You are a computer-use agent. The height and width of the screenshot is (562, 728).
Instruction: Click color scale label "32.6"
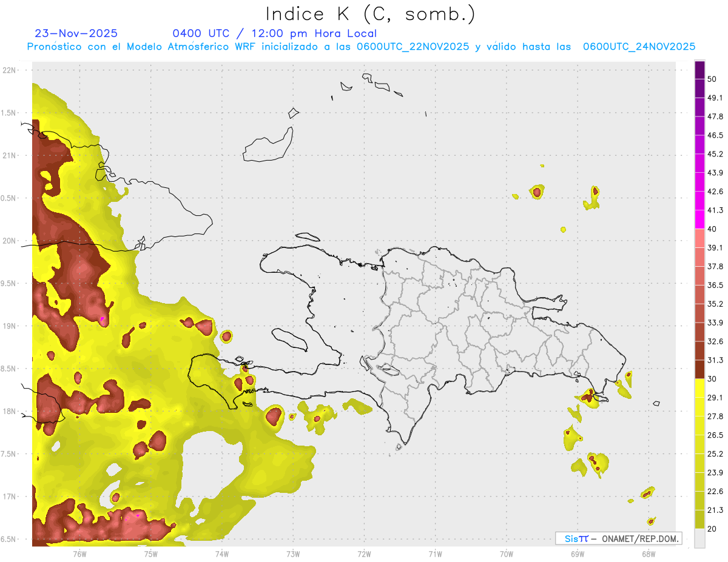(x=715, y=341)
